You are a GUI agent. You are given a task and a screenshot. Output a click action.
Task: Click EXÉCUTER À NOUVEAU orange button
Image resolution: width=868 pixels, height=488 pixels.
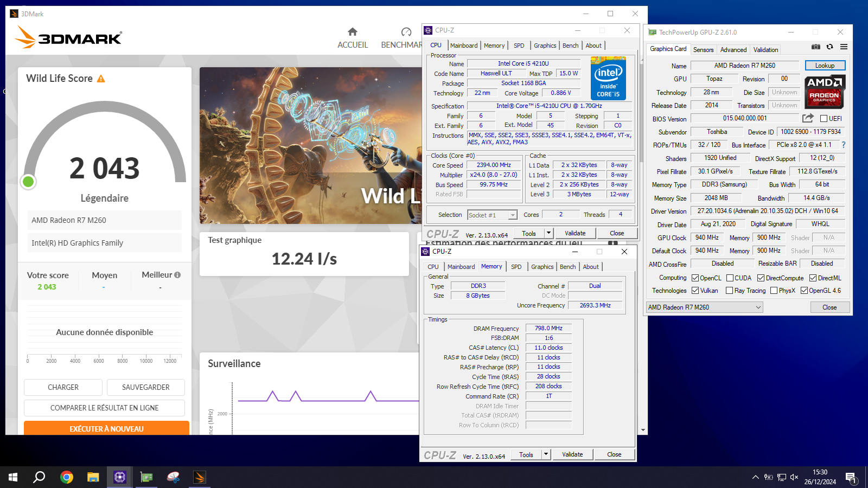(x=106, y=428)
